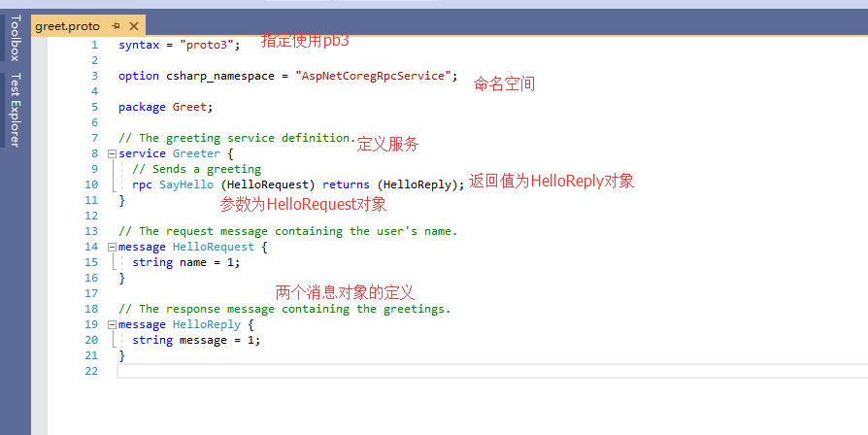Click the Greeter service name
868x435 pixels.
tap(196, 153)
